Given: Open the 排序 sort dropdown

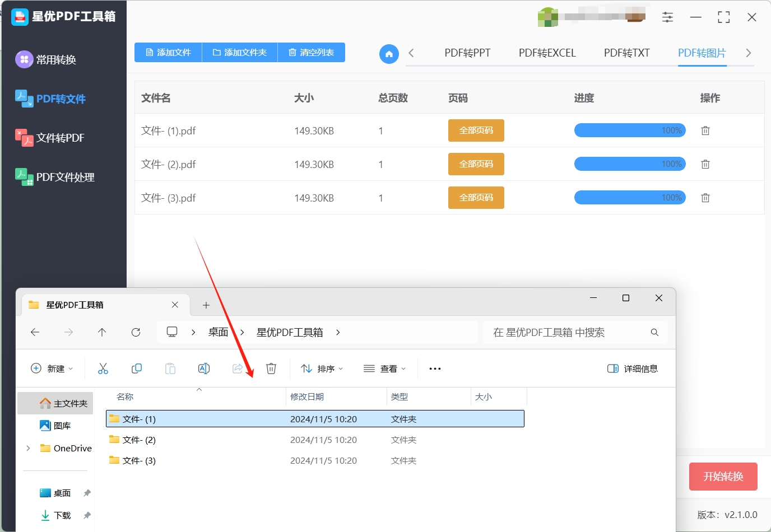Looking at the screenshot, I should (x=322, y=368).
